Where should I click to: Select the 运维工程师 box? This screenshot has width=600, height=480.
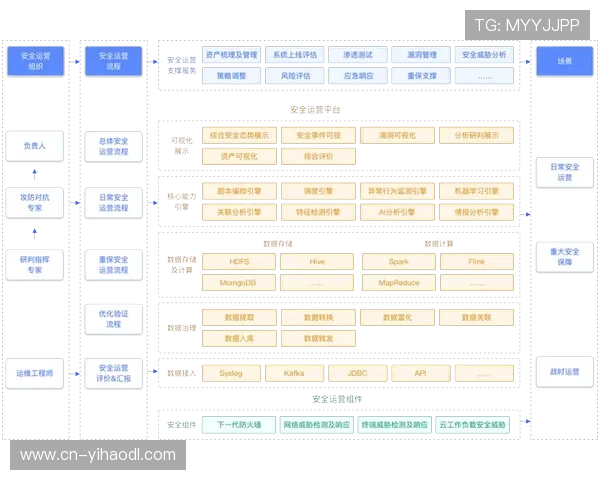(x=36, y=373)
